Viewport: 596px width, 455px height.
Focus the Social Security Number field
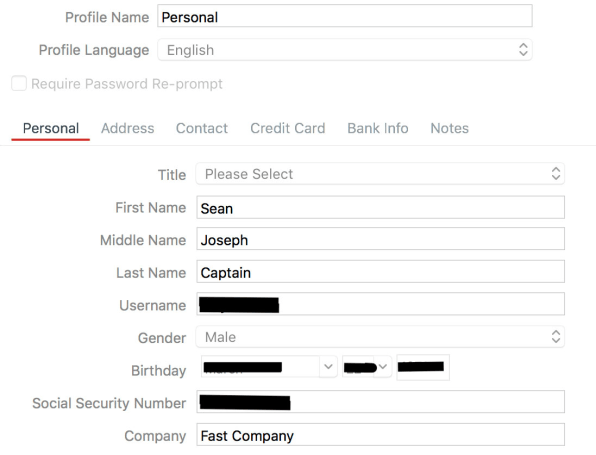coord(380,402)
